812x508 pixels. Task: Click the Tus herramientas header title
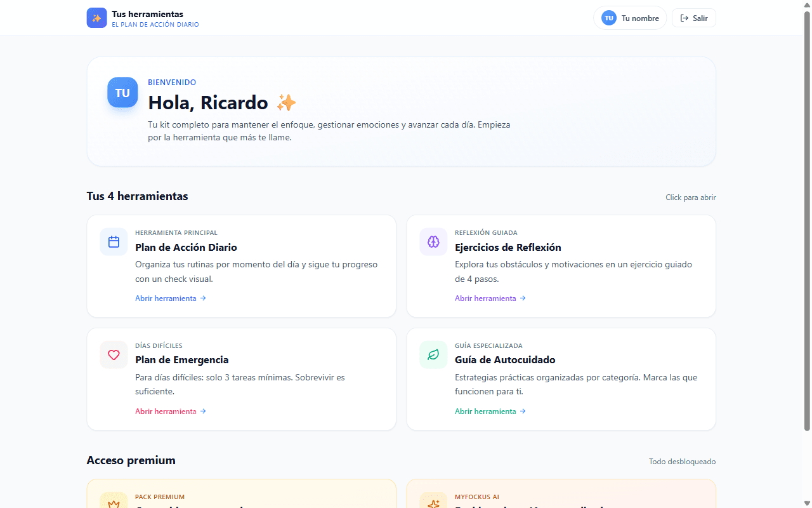click(148, 14)
